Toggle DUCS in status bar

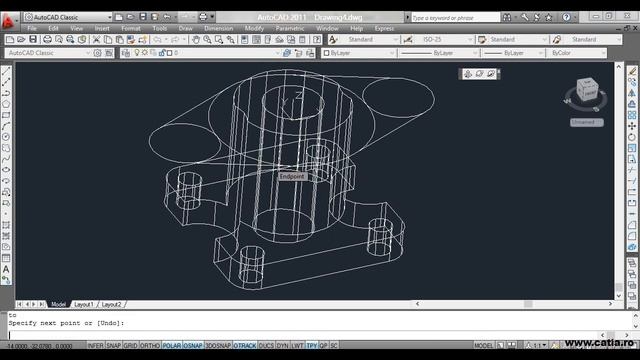pos(266,345)
